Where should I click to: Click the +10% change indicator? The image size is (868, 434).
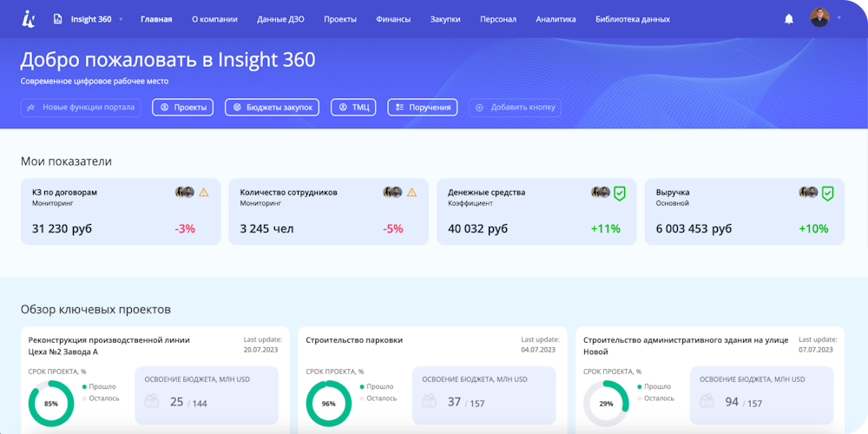coord(813,228)
